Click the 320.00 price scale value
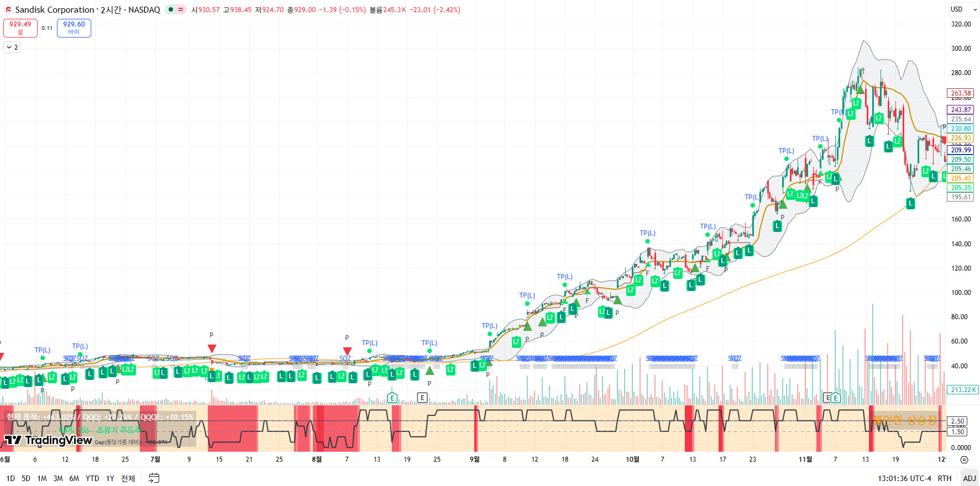 pos(961,24)
